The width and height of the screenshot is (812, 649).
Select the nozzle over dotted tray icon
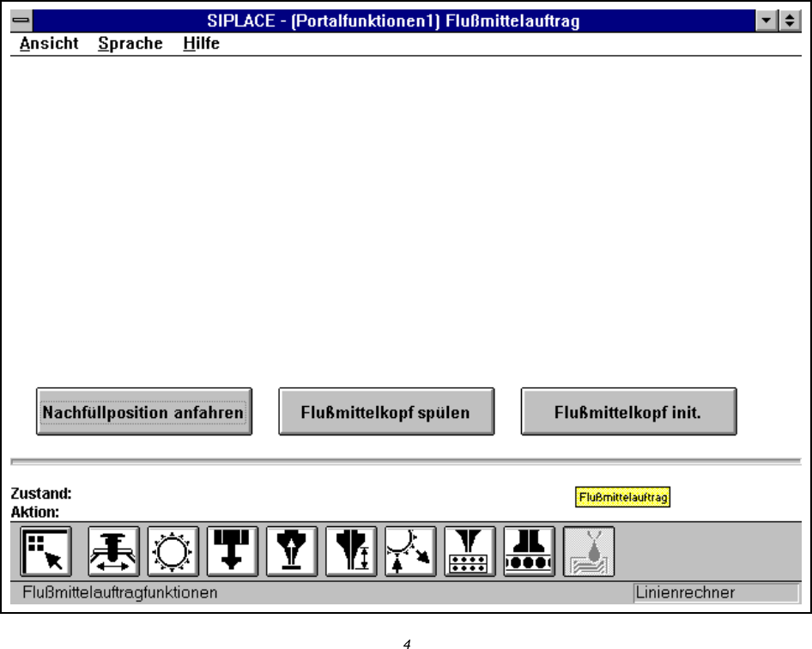click(x=470, y=552)
